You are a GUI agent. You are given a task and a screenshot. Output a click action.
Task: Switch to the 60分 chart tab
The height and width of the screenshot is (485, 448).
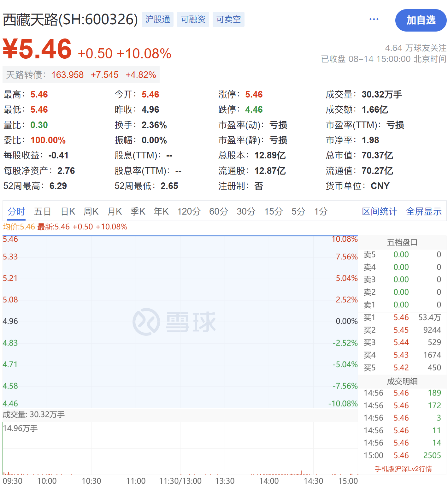(x=219, y=211)
